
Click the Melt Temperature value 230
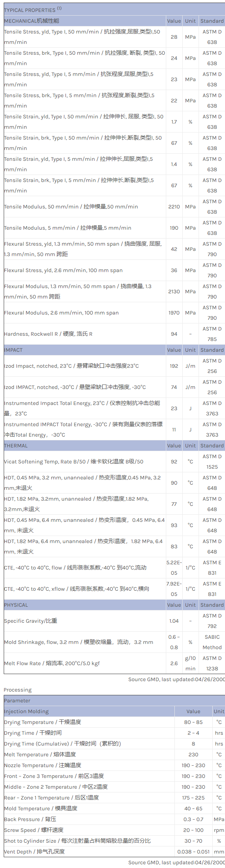193,754
